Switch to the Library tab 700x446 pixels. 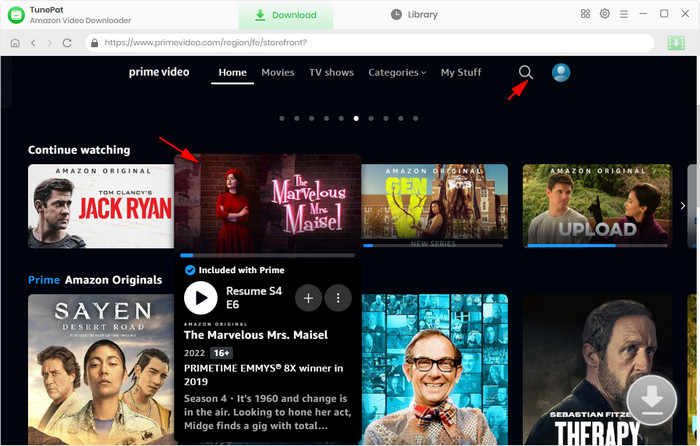414,15
